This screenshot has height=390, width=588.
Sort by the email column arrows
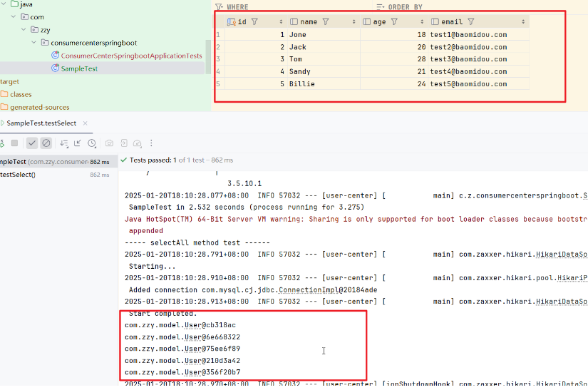pyautogui.click(x=523, y=22)
